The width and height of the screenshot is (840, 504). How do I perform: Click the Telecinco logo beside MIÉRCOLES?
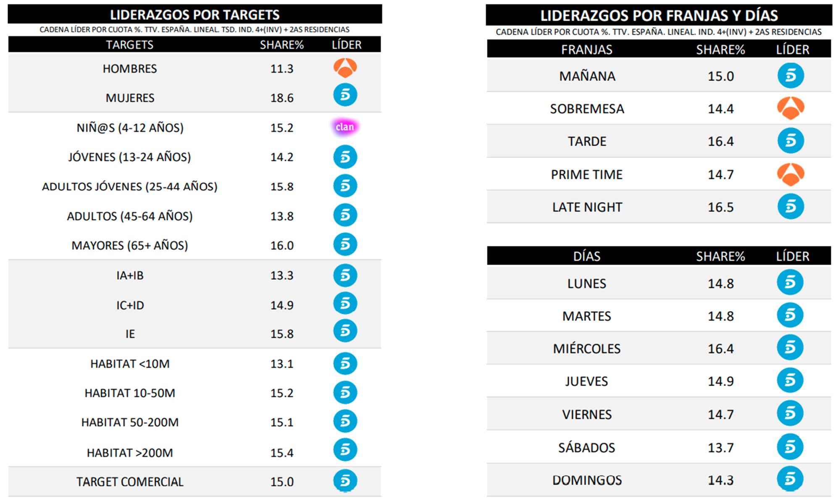[790, 348]
